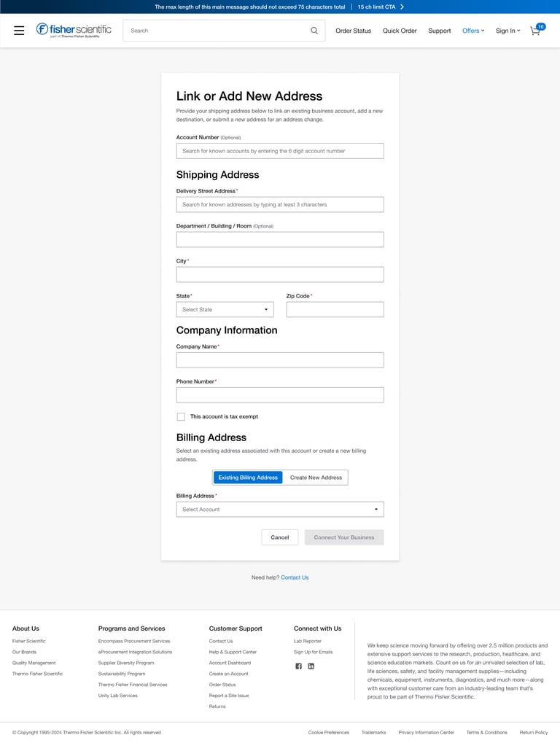Go to Order Status in header
The width and height of the screenshot is (560, 743).
[353, 31]
